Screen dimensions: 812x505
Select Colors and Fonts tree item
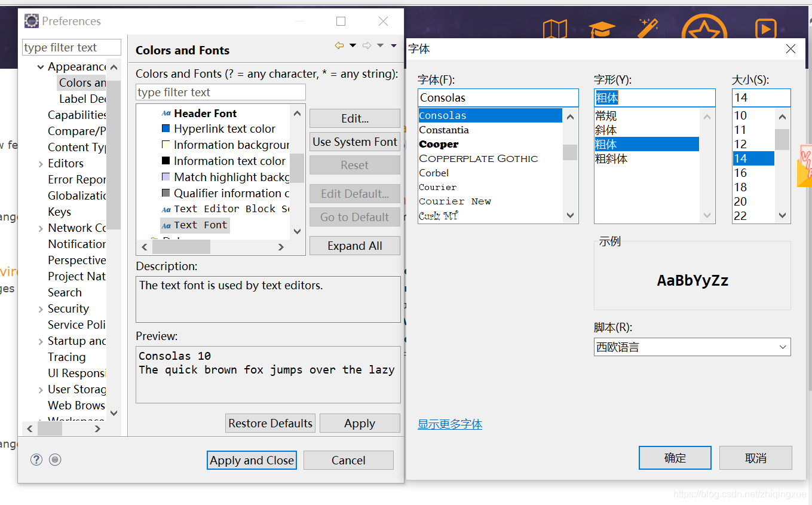[x=82, y=82]
